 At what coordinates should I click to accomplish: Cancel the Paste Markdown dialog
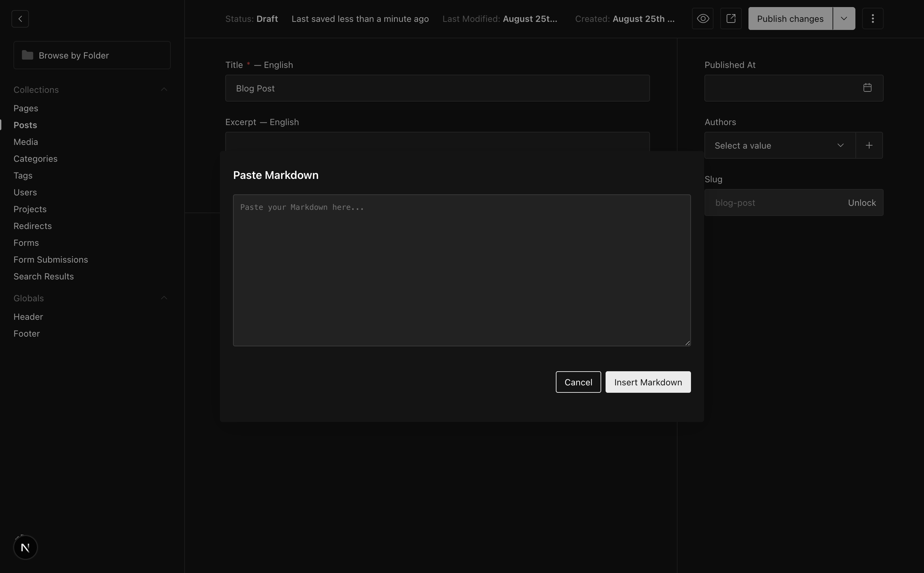click(578, 382)
